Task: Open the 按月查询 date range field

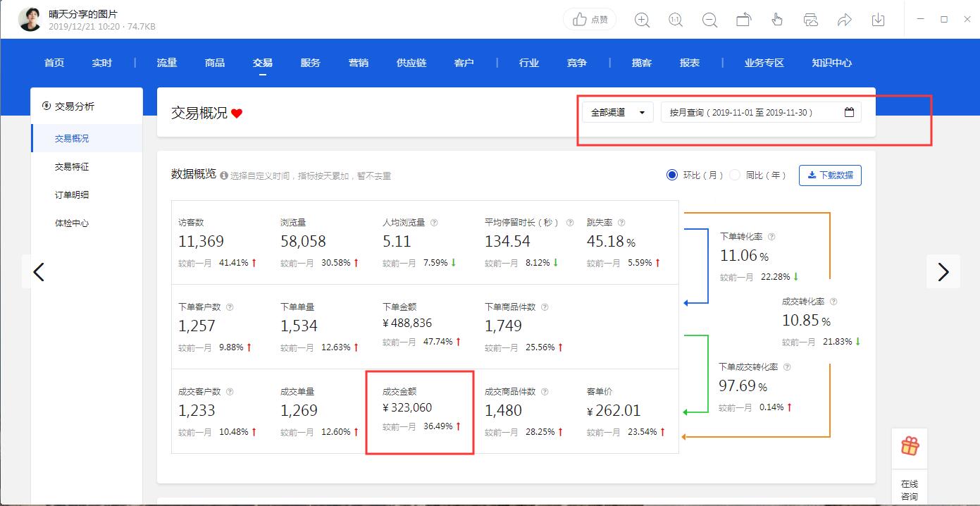Action: pos(761,112)
